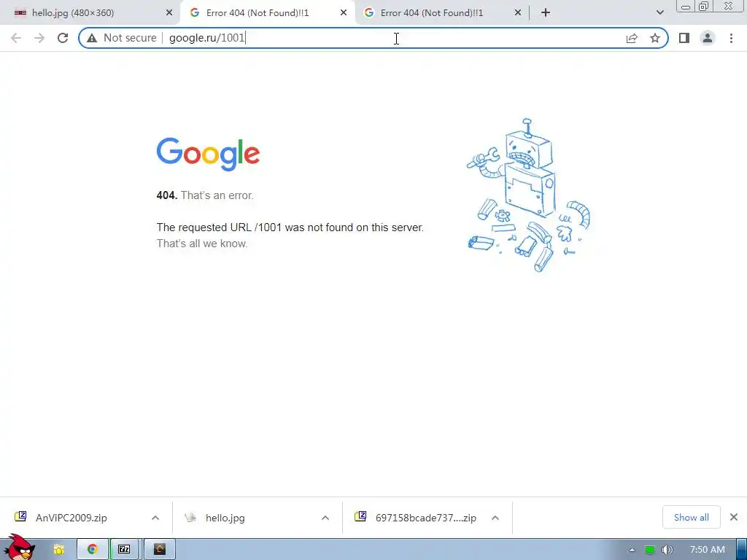
Task: Bookmark this page with the star
Action: coord(655,38)
